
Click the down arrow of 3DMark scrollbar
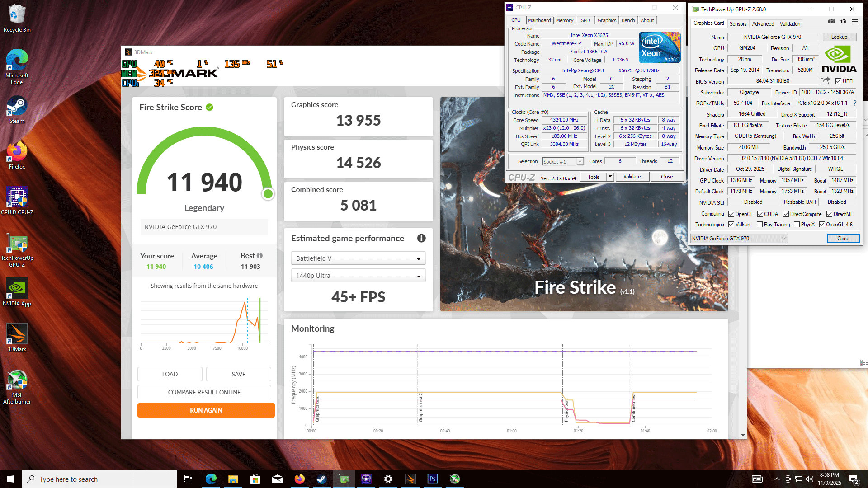(743, 435)
